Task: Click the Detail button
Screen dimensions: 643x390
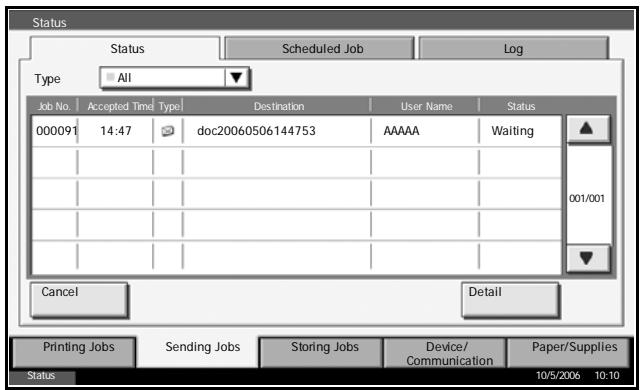Action: (x=511, y=300)
